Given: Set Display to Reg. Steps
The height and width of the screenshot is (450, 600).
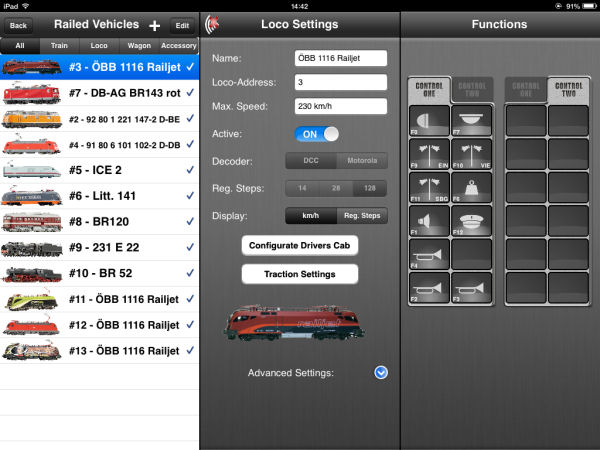Looking at the screenshot, I should [x=362, y=216].
